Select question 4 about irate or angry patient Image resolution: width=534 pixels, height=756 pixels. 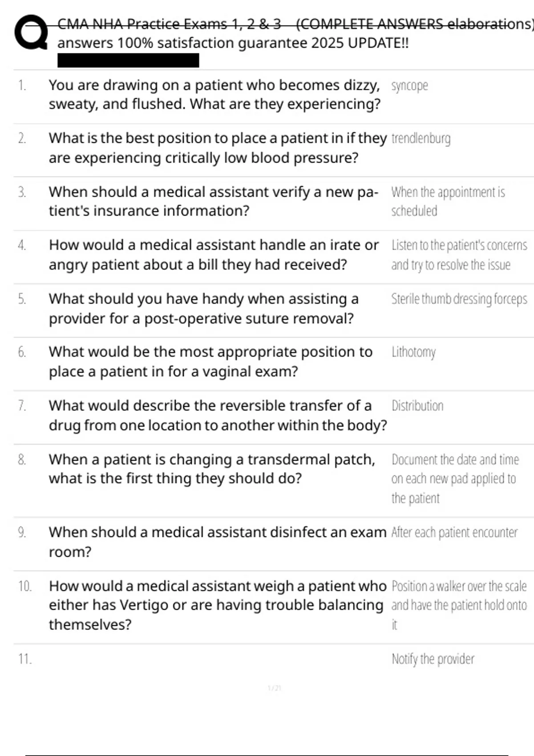214,254
